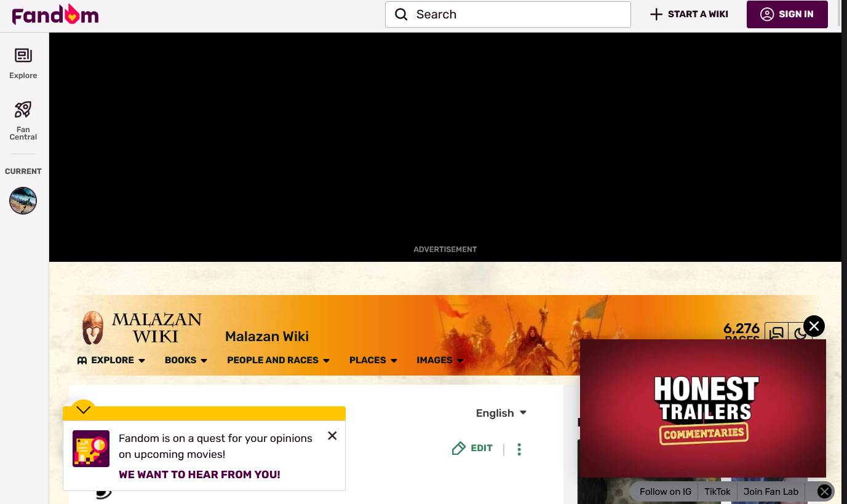Click Follow on IG link
The image size is (847, 504).
[666, 492]
